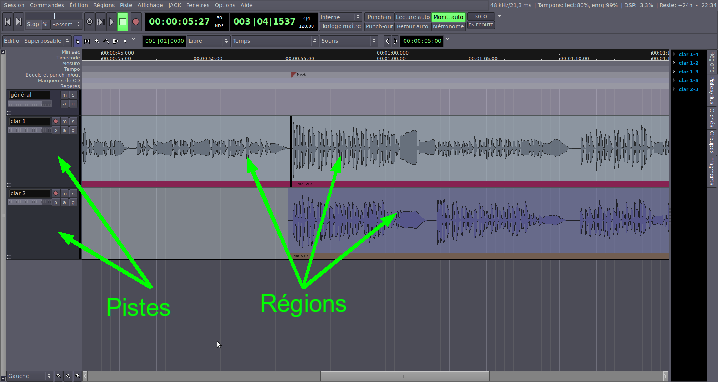Click the SOLO alert button
This screenshot has height=383, width=719.
[481, 17]
